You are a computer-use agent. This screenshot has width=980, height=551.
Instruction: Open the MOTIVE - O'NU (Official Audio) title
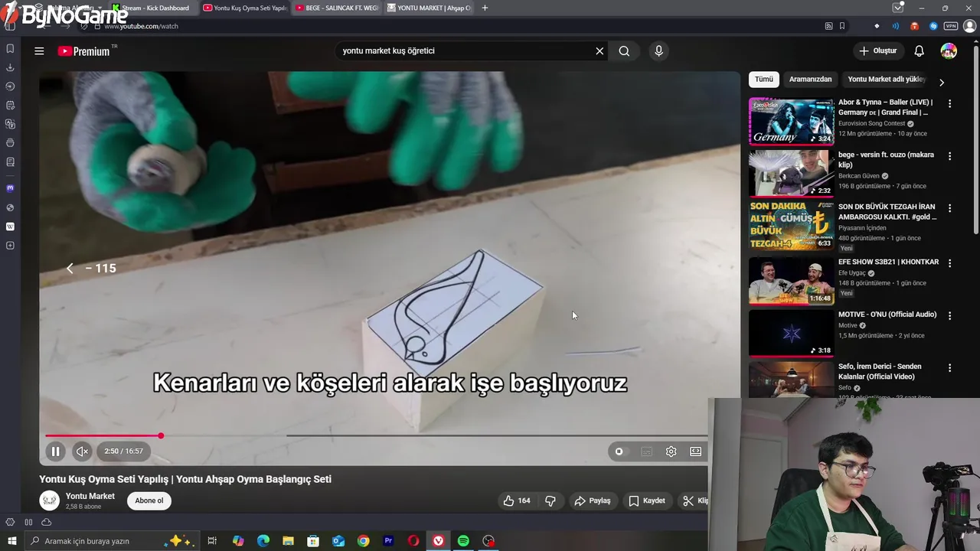click(x=887, y=315)
